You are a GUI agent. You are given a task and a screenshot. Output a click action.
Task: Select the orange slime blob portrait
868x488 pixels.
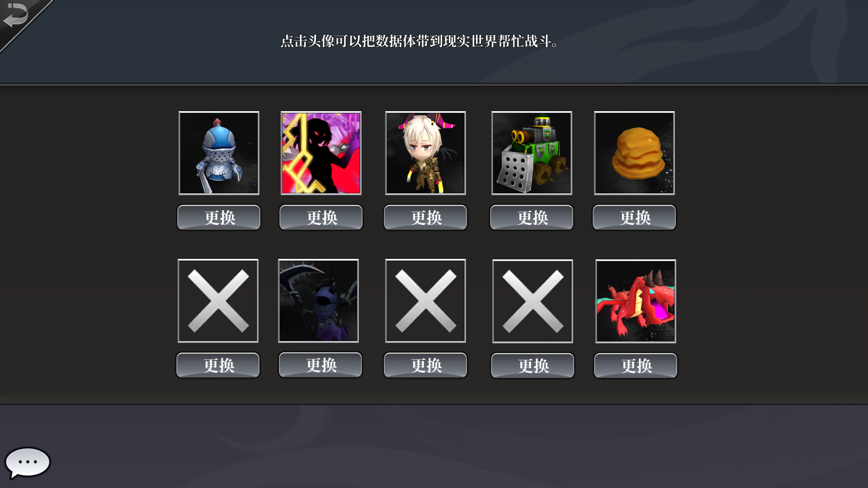634,153
